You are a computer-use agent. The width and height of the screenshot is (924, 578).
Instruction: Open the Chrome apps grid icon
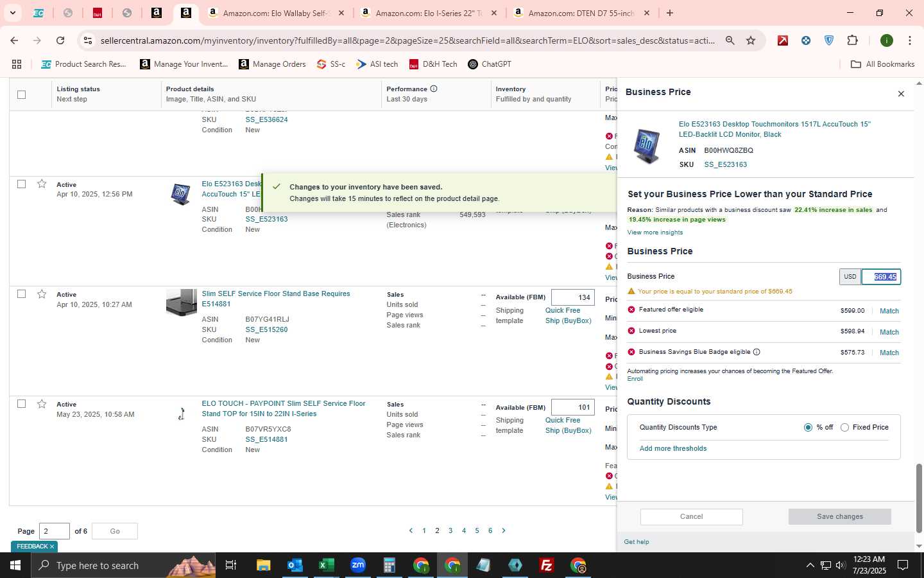pos(17,64)
